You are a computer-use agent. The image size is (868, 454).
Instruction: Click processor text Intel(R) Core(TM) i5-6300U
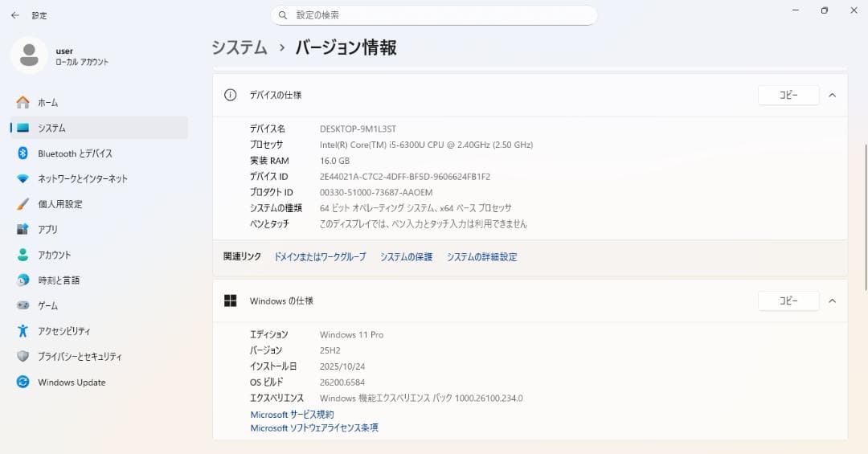point(426,145)
